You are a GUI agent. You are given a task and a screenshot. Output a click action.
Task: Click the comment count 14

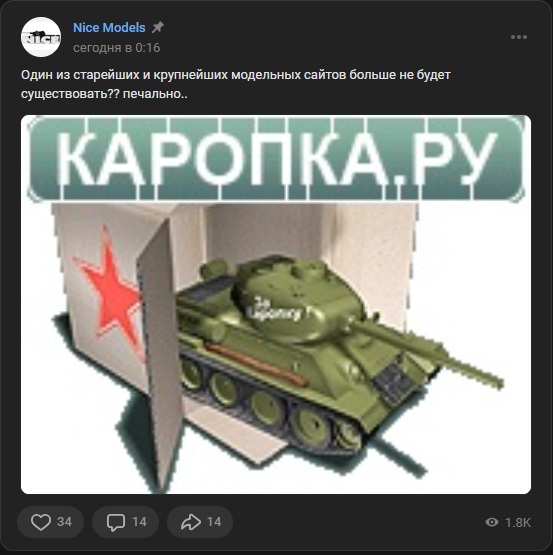(x=139, y=522)
